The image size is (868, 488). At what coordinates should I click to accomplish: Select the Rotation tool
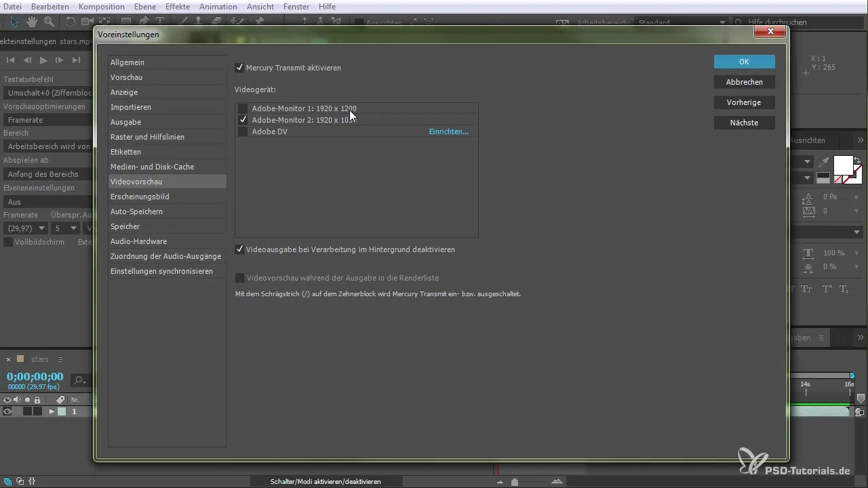click(71, 22)
